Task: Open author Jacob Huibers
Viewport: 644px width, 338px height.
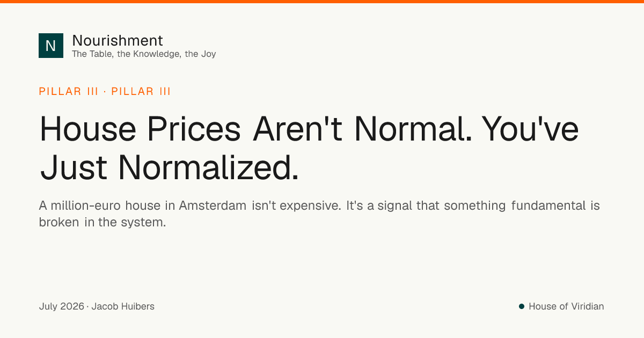Action: [123, 306]
